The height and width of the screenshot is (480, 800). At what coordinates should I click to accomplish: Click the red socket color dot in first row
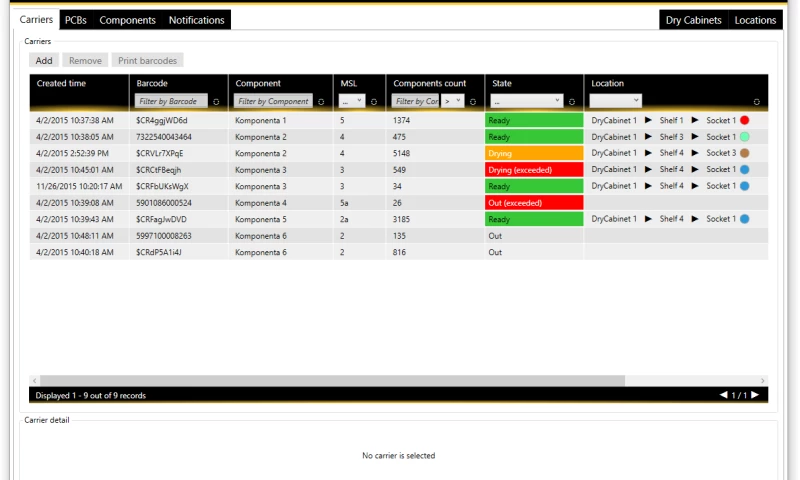pyautogui.click(x=744, y=120)
